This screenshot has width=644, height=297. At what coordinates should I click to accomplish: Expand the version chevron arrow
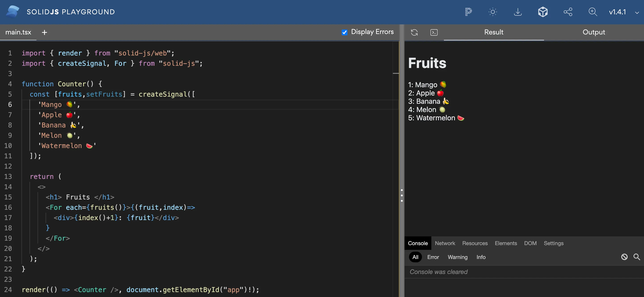pyautogui.click(x=637, y=13)
